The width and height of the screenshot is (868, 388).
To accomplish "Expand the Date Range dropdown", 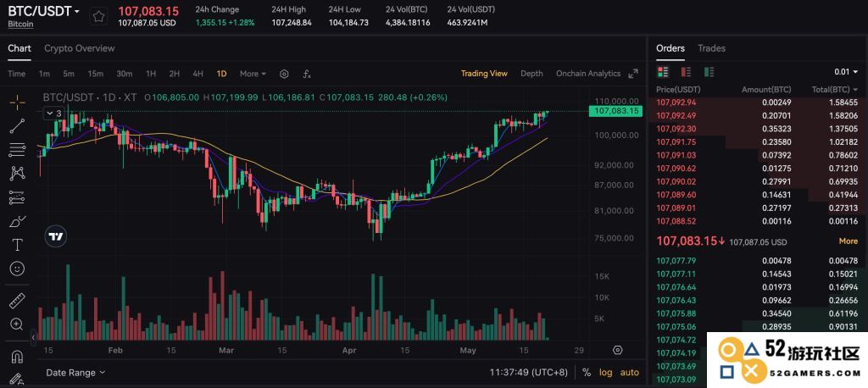I will (75, 373).
